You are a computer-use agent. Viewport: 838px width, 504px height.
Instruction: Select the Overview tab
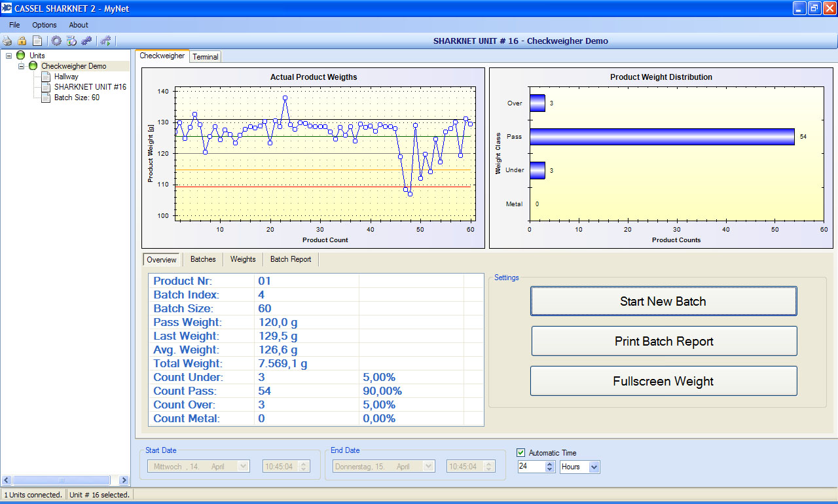162,260
